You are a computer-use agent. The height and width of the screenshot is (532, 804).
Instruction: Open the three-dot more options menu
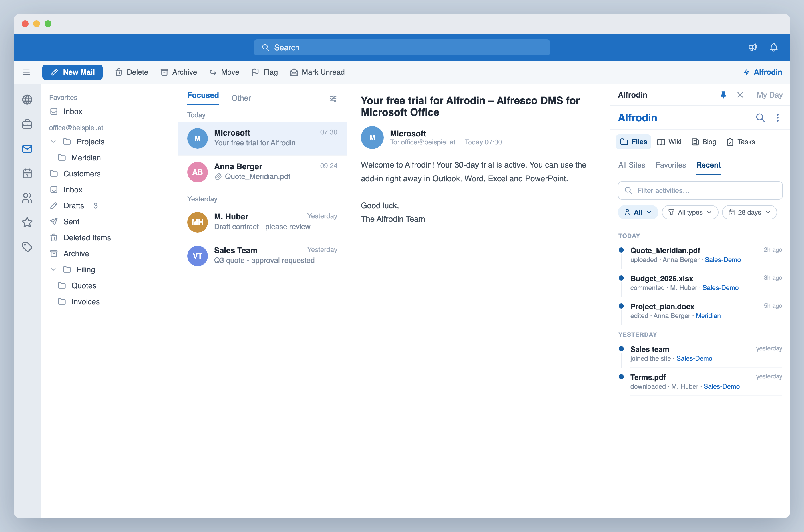[777, 118]
